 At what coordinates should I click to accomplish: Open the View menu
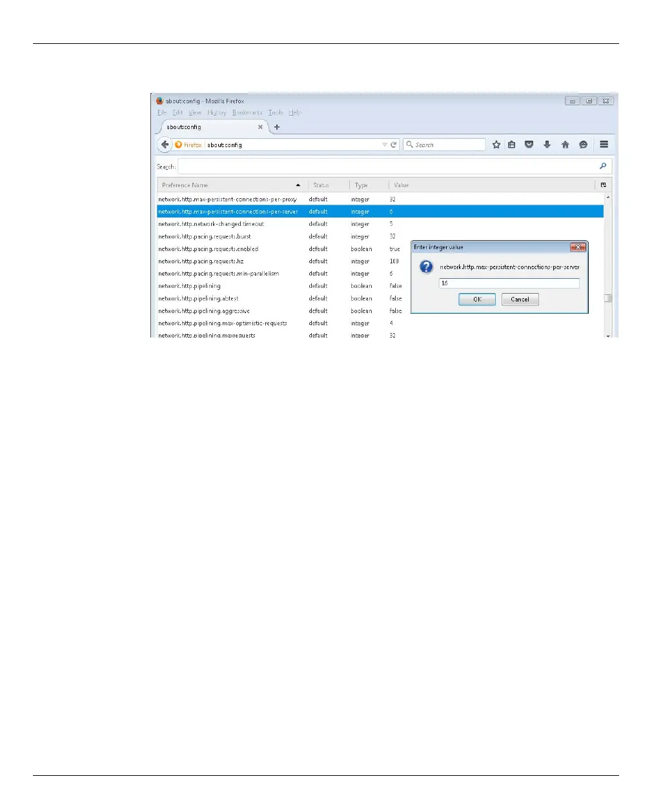pyautogui.click(x=195, y=112)
